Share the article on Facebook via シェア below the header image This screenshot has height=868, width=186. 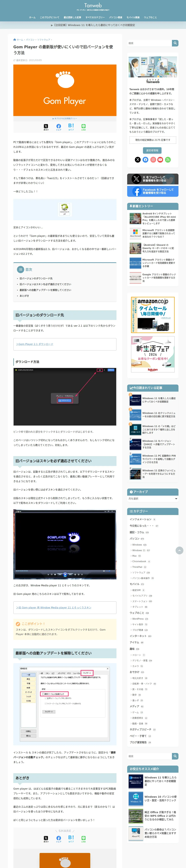pyautogui.click(x=59, y=127)
